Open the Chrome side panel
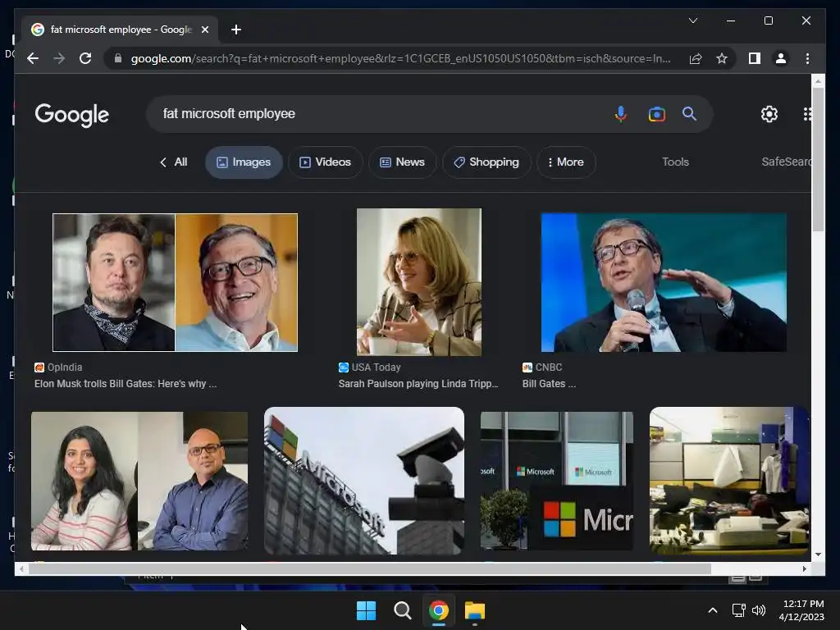Screen dimensions: 840x630 (755, 58)
